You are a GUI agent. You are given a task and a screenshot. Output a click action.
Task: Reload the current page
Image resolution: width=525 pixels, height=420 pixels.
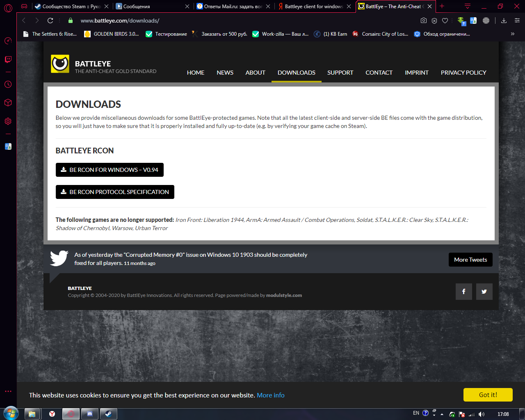pos(50,21)
